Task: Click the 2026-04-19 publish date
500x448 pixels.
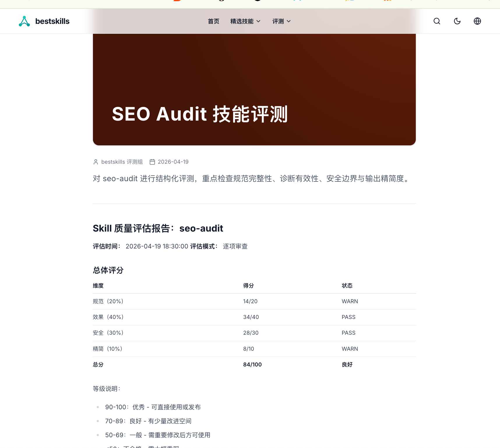Action: (x=173, y=162)
